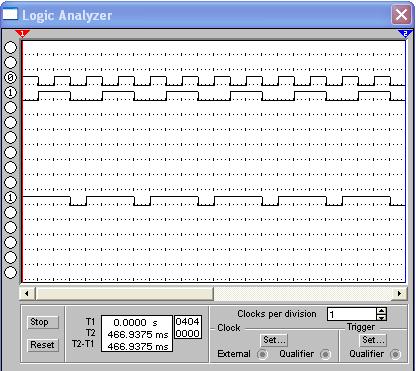Click the Trigger group label
This screenshot has width=416, height=371.
tap(361, 327)
